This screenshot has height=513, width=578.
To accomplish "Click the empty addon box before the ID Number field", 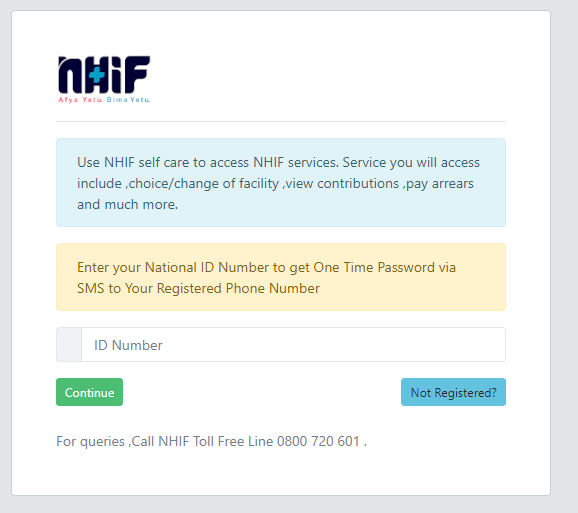I will 69,345.
